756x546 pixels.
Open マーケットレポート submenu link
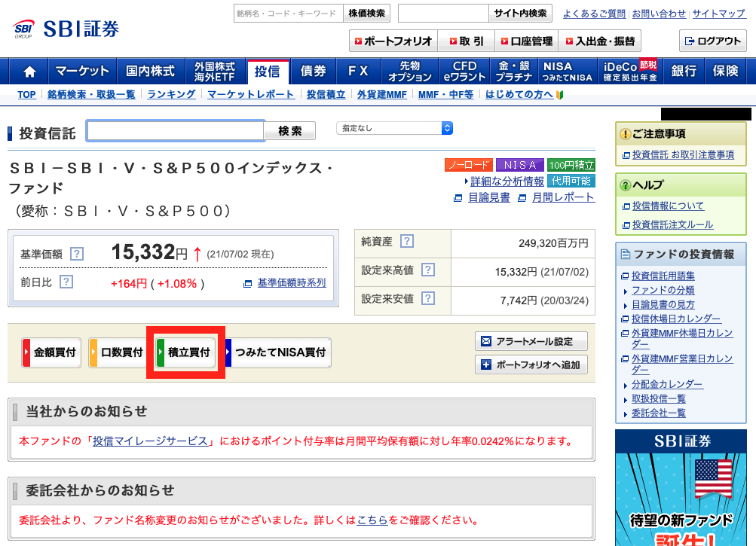[x=251, y=94]
